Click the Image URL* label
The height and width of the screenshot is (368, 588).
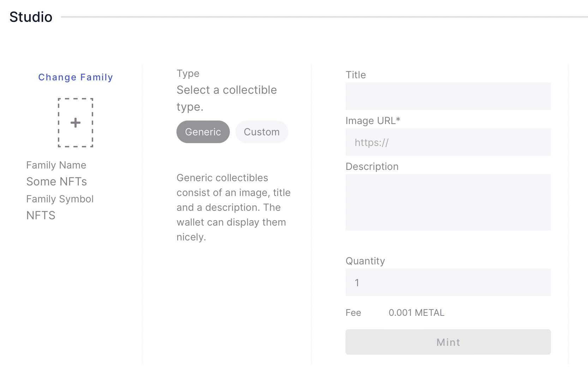coord(373,121)
